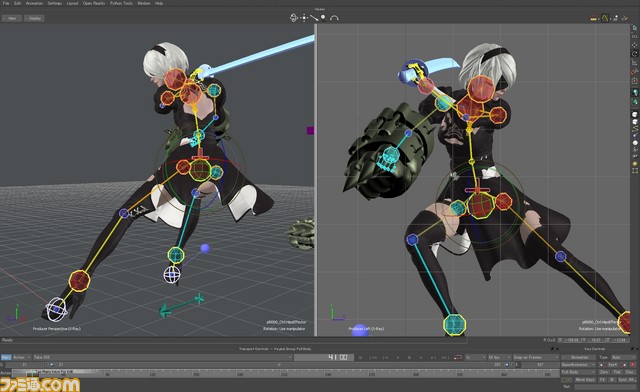Open the Window menu
This screenshot has width=640, height=392.
point(144,3)
